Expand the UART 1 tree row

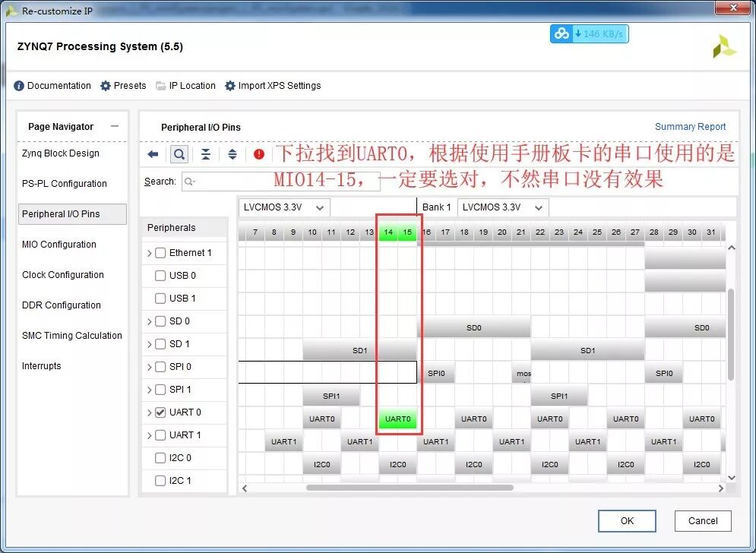pyautogui.click(x=149, y=436)
